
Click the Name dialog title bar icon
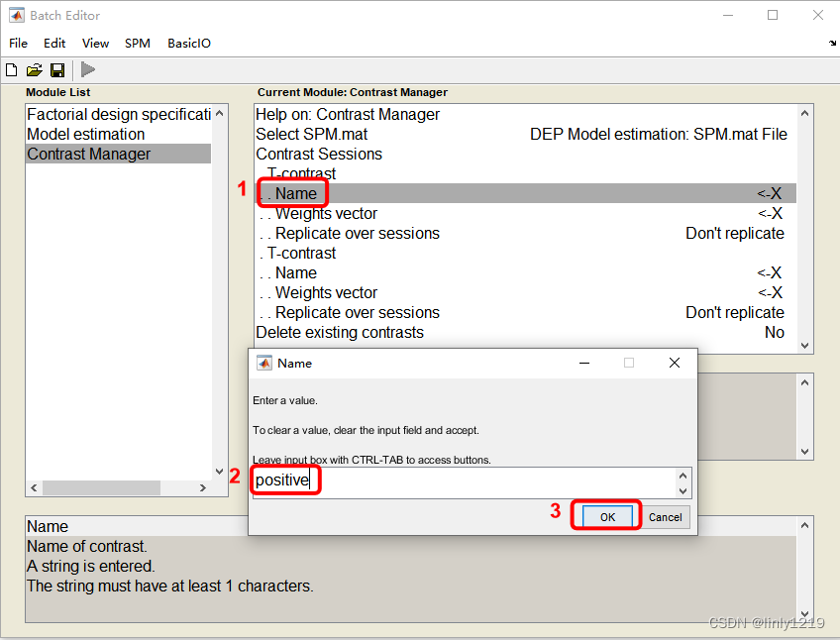click(x=264, y=363)
